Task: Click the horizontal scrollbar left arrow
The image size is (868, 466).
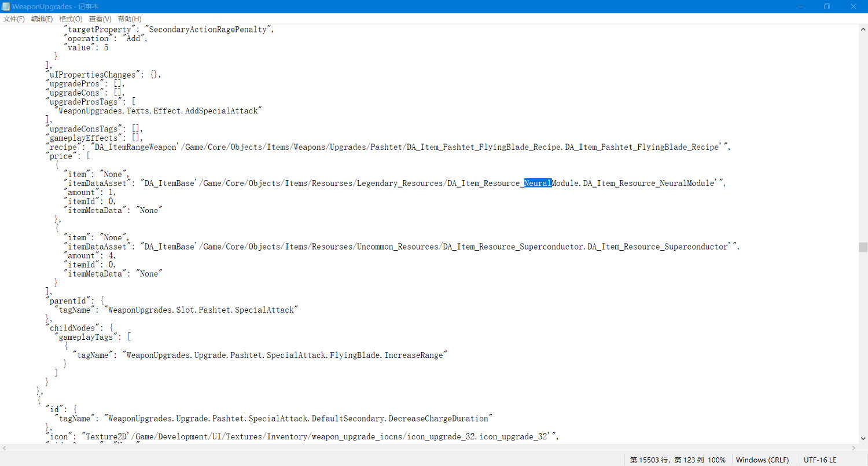Action: 5,448
